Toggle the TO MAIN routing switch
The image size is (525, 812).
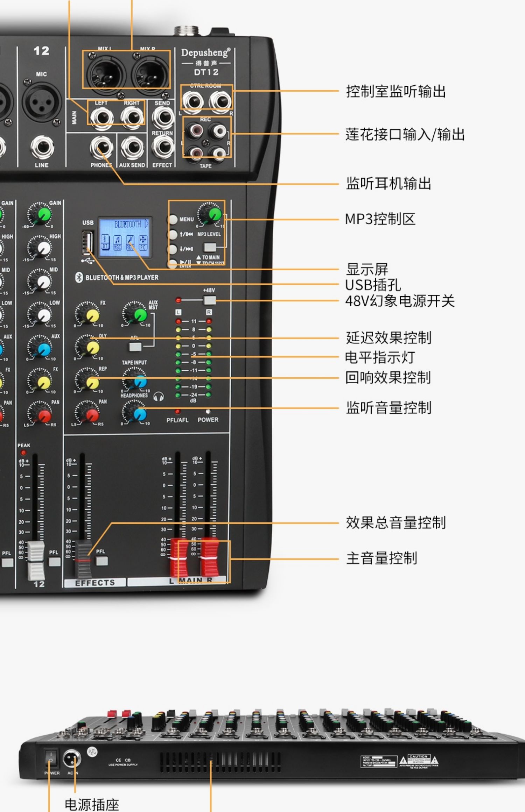pos(209,247)
